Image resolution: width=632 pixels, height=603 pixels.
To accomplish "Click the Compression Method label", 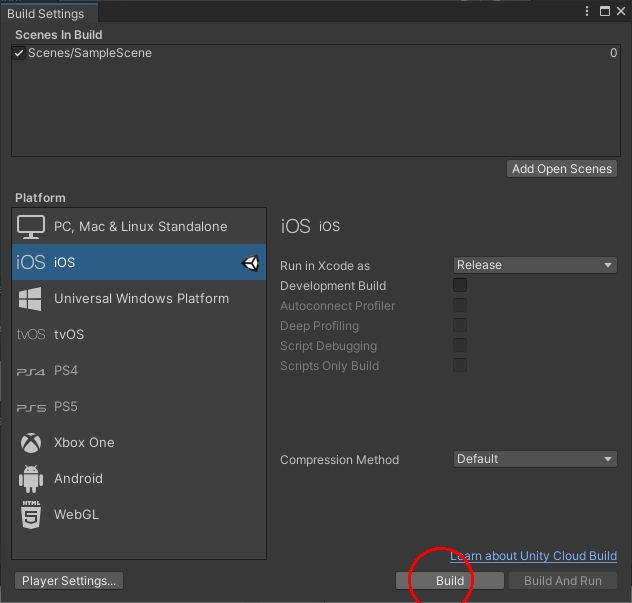I will (x=339, y=460).
